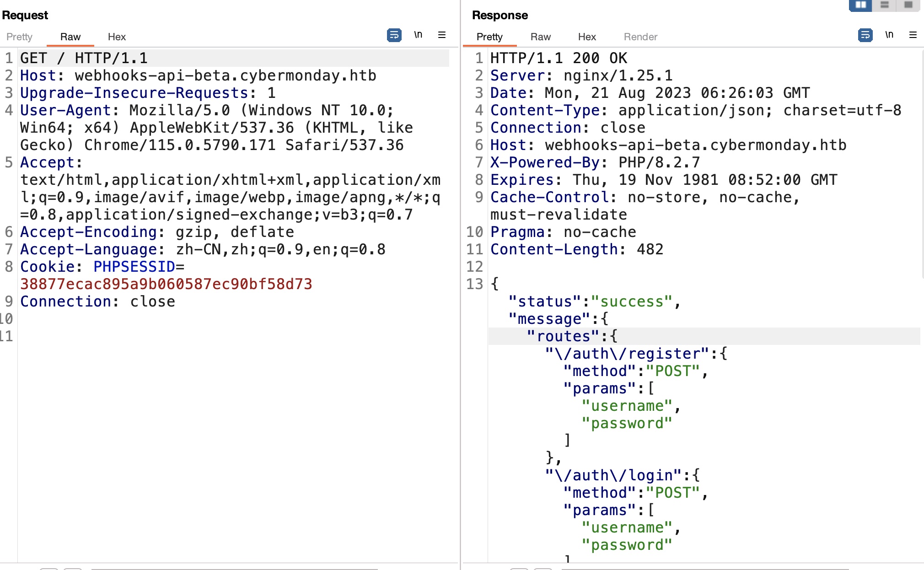The image size is (924, 570).
Task: Click the Response \n non-printable chars icon
Action: pyautogui.click(x=889, y=35)
